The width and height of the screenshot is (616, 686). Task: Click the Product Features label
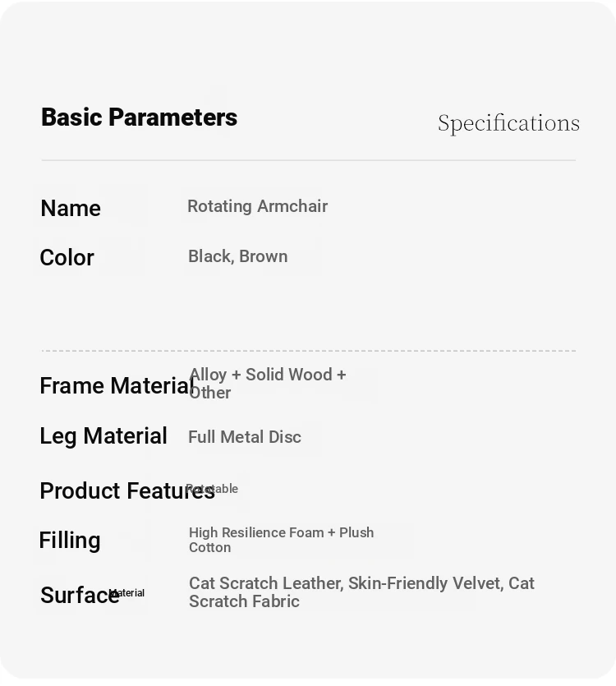[x=127, y=490]
